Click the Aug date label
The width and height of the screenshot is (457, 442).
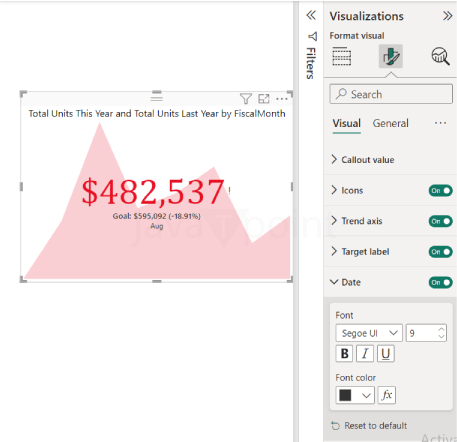pos(157,226)
